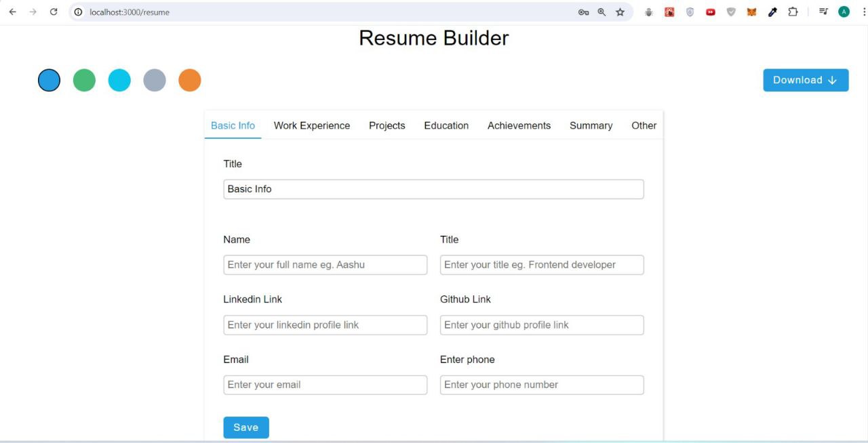
Task: Open the eyedropper color picker extension
Action: click(x=772, y=12)
